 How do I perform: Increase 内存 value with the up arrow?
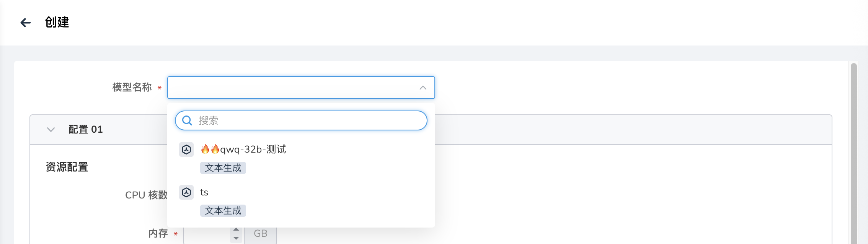(x=236, y=229)
